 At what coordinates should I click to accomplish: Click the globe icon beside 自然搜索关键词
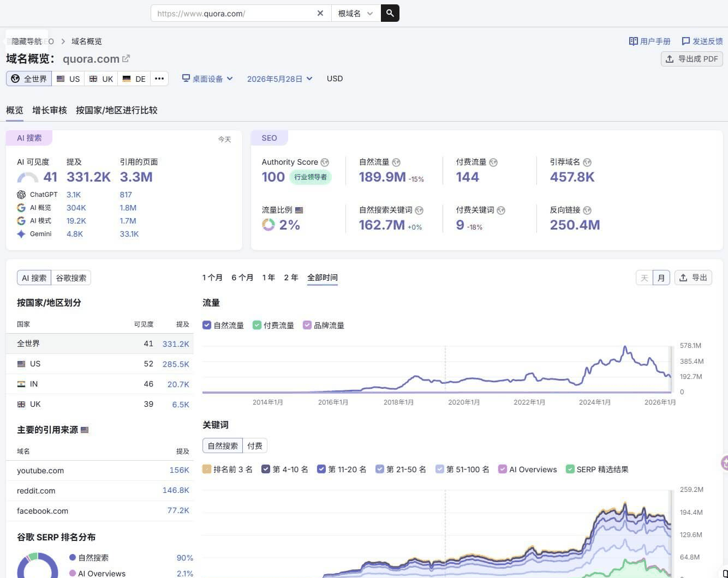[419, 210]
